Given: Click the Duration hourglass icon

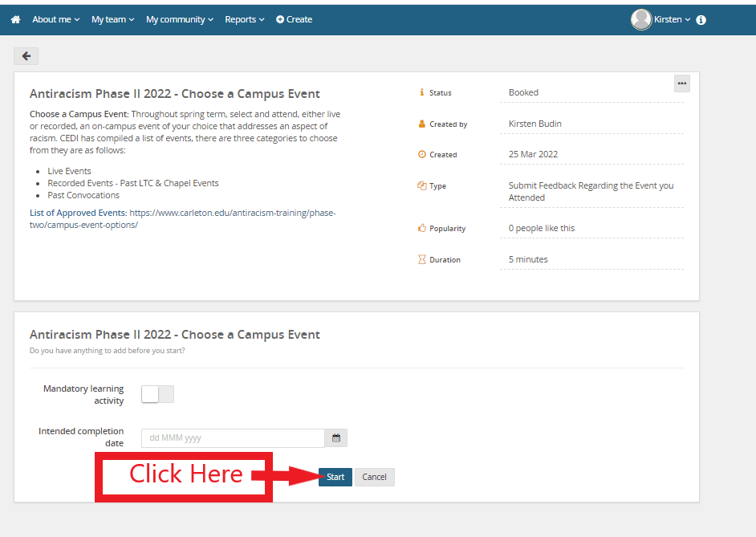Looking at the screenshot, I should pyautogui.click(x=422, y=259).
